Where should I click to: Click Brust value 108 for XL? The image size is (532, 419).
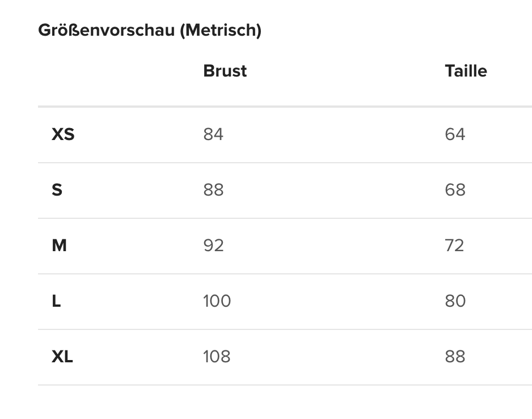point(217,357)
